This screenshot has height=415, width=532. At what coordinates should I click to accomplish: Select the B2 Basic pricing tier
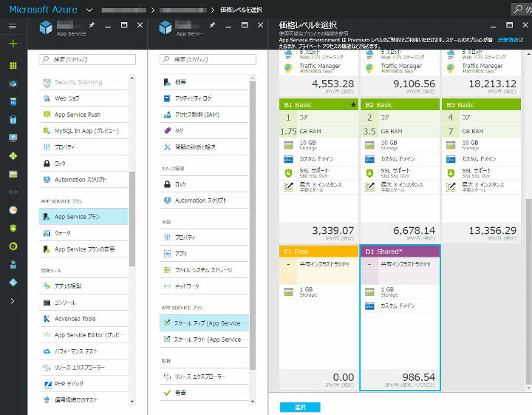coord(400,171)
